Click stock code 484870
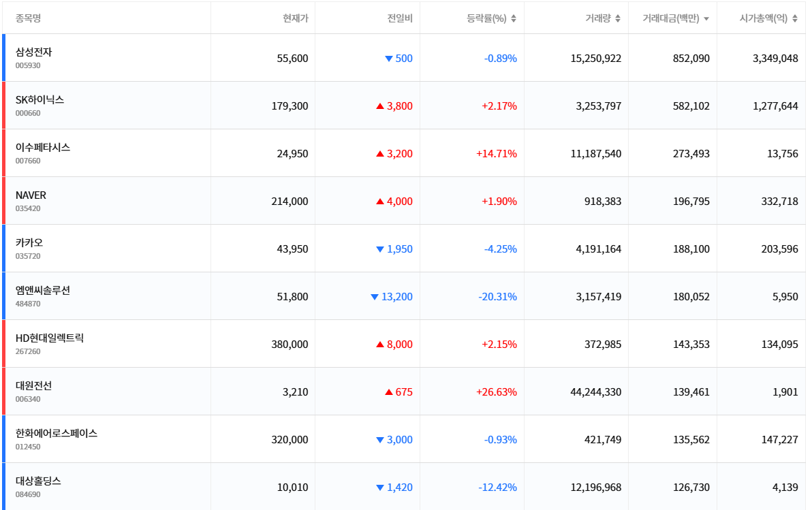Screen dimensions: 812x510 (x=28, y=304)
